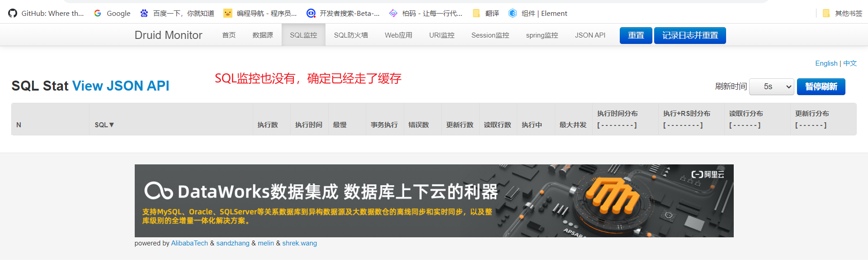
Task: Open the AlibabaTech footer link
Action: point(189,243)
